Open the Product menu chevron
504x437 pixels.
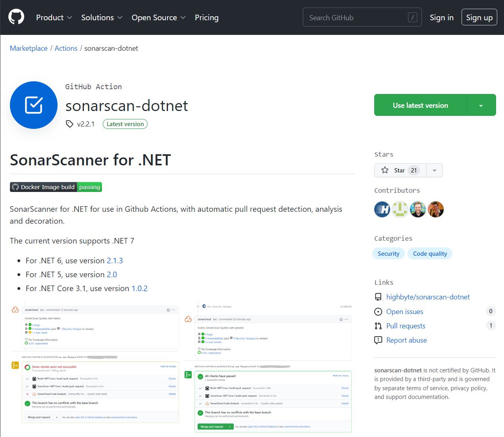coord(69,17)
